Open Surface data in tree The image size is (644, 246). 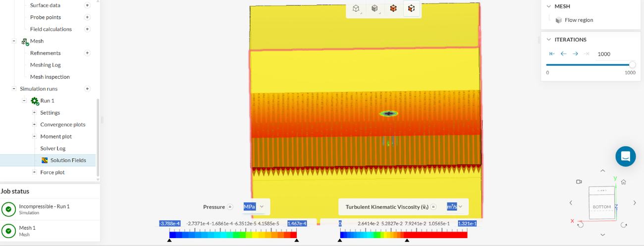pos(45,5)
